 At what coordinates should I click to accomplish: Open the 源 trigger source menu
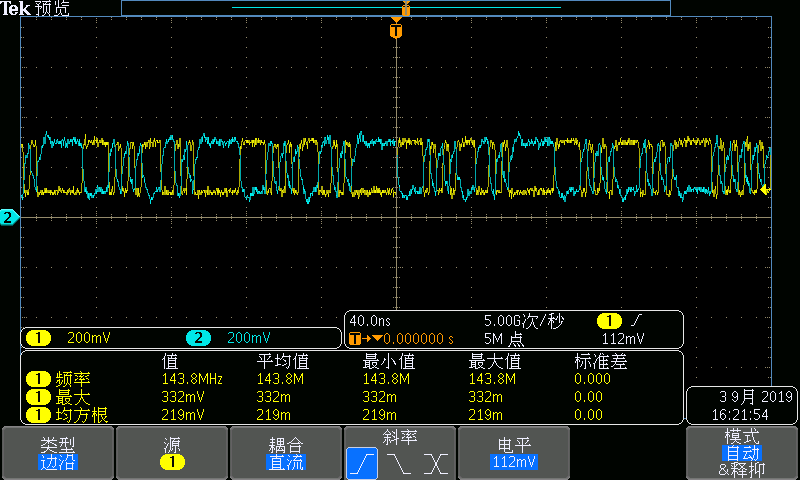tap(172, 453)
